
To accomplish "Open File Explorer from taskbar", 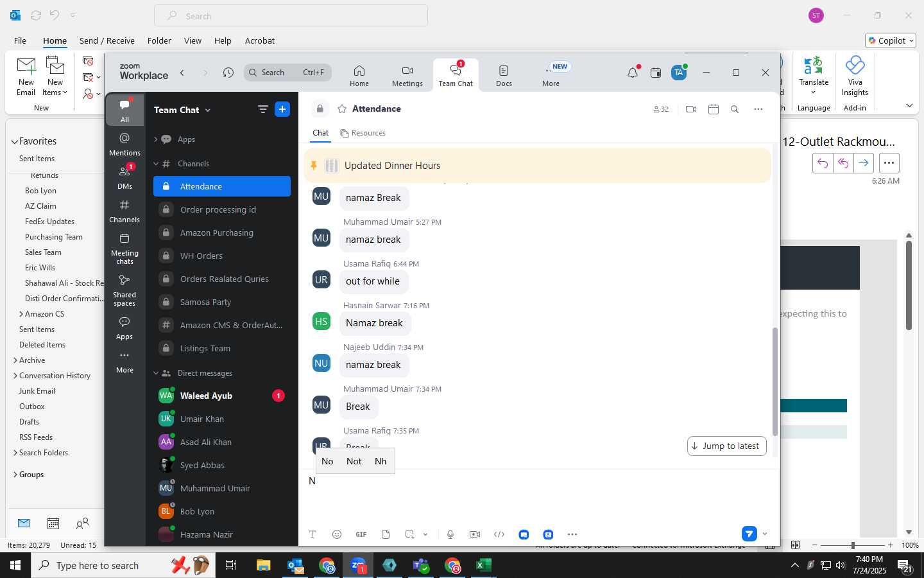I will tap(264, 565).
